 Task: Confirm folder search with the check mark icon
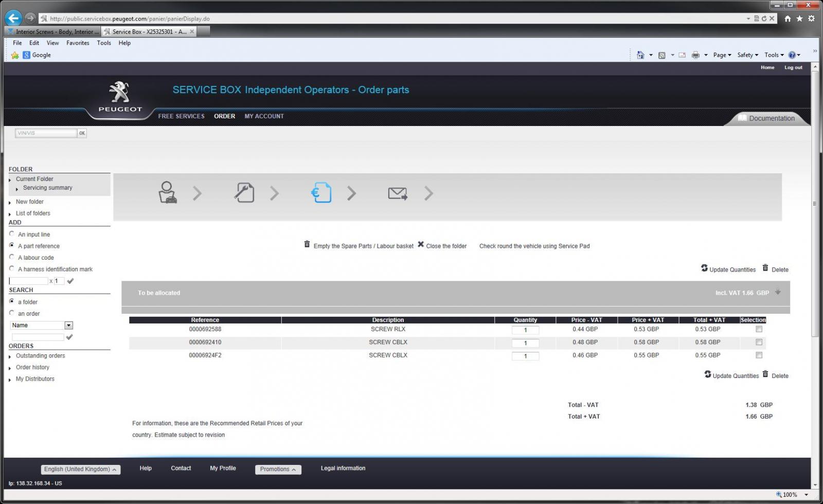(x=69, y=337)
